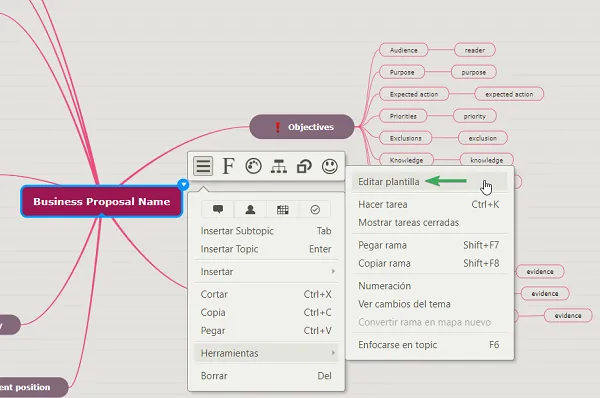This screenshot has width=600, height=398.
Task: Select the reader subtopic node
Action: pyautogui.click(x=474, y=50)
